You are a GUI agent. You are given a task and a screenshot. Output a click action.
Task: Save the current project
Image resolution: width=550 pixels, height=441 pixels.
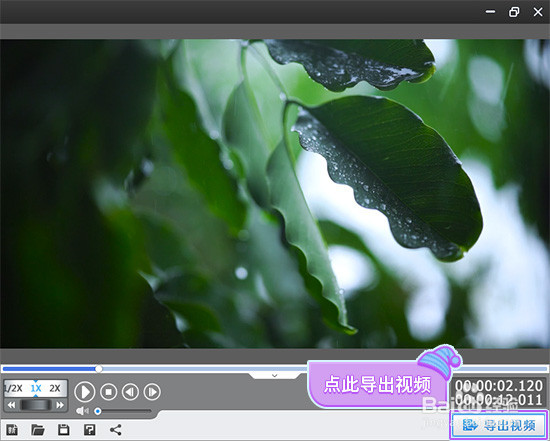click(x=63, y=430)
